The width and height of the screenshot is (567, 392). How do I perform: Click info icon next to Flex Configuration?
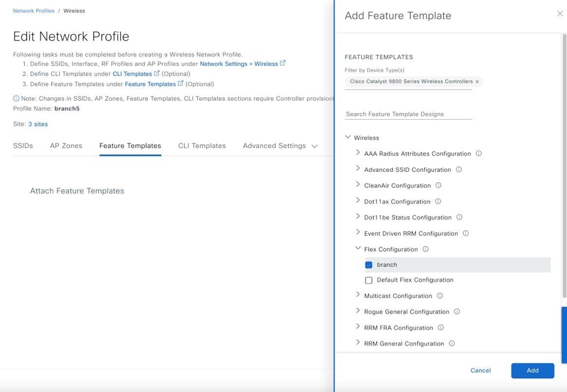coord(426,249)
